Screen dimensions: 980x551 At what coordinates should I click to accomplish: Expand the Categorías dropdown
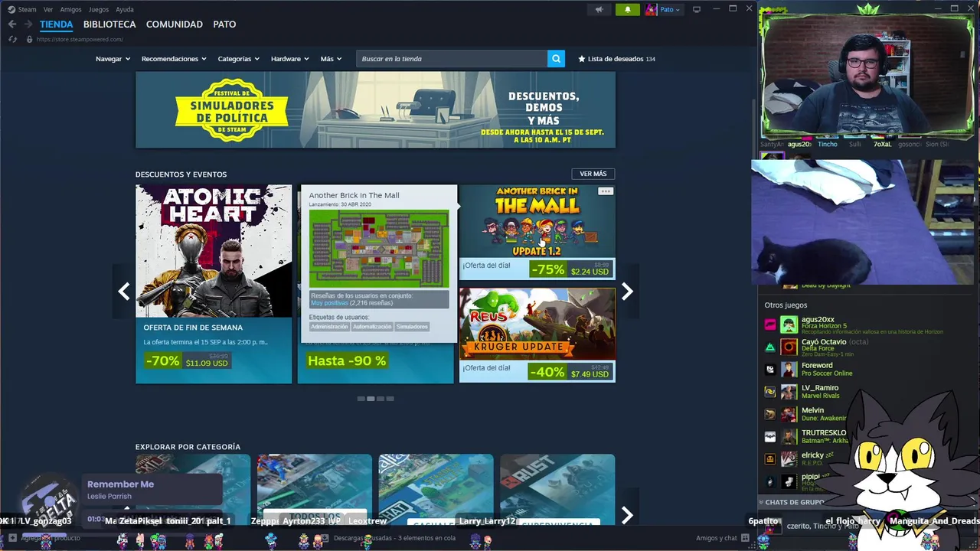pyautogui.click(x=238, y=59)
